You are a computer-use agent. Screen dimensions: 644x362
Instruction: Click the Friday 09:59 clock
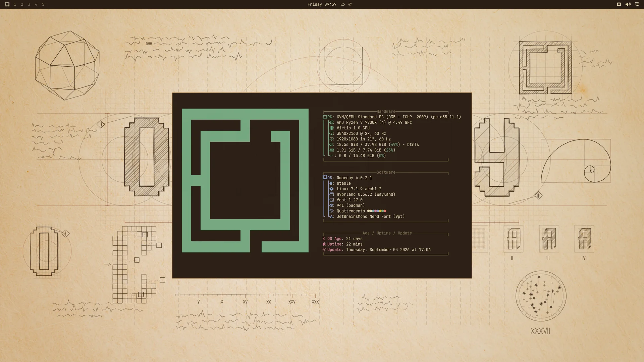pyautogui.click(x=322, y=4)
